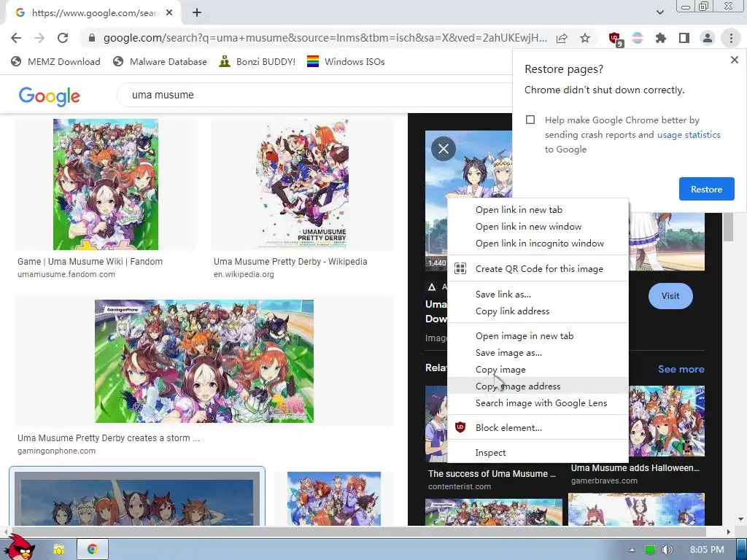Screen dimensions: 747x560
Task: Open the Extensions puzzle icon
Action: click(661, 38)
